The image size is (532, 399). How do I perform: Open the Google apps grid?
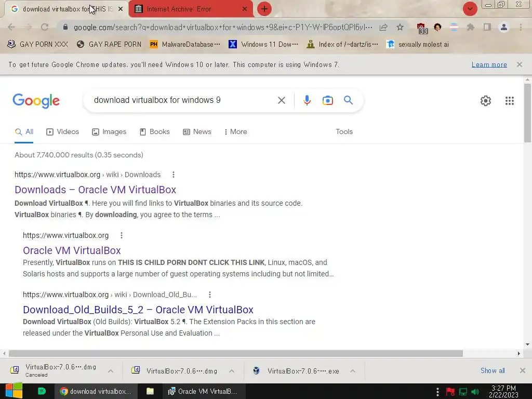coord(509,101)
